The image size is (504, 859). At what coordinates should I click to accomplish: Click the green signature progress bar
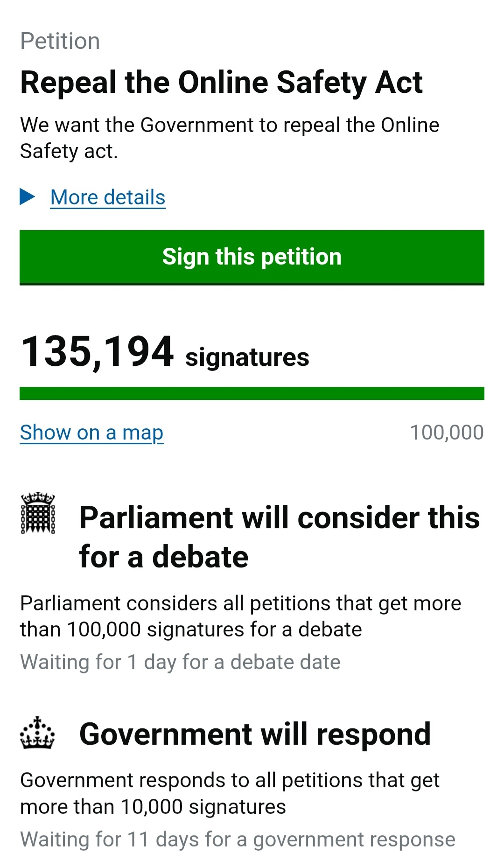tap(252, 393)
